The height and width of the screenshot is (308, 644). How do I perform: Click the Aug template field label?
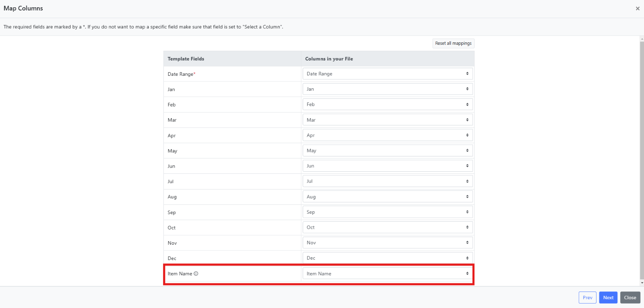click(x=172, y=197)
